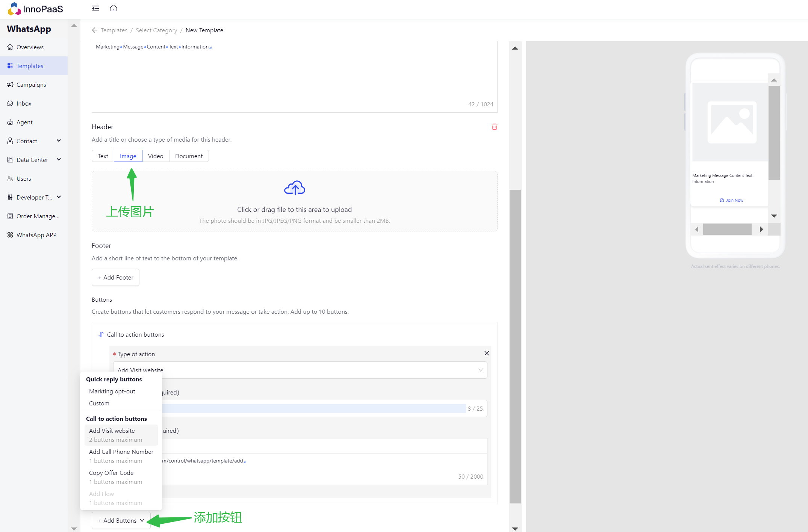Screen dimensions: 808x532
Task: Click the cloud upload icon
Action: tap(294, 188)
